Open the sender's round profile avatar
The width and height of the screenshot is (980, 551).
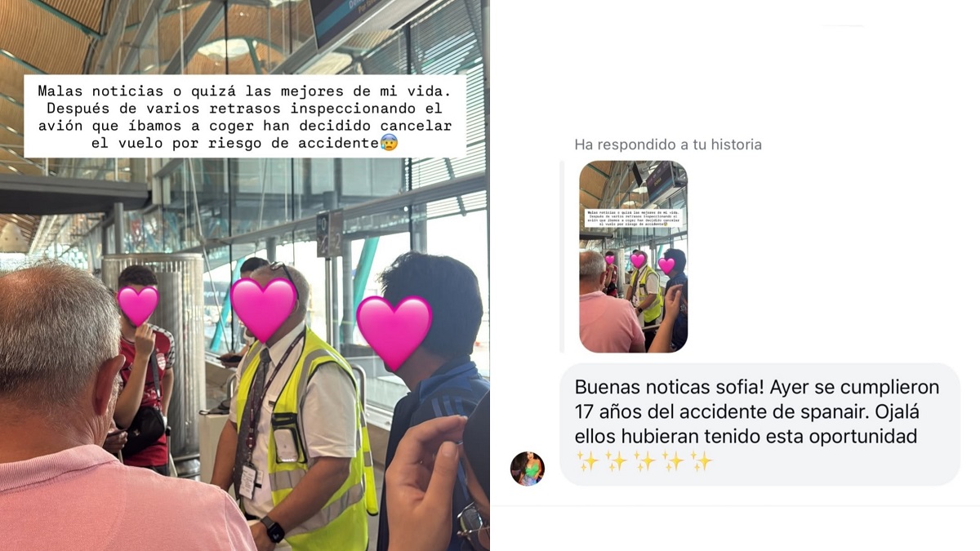click(528, 469)
